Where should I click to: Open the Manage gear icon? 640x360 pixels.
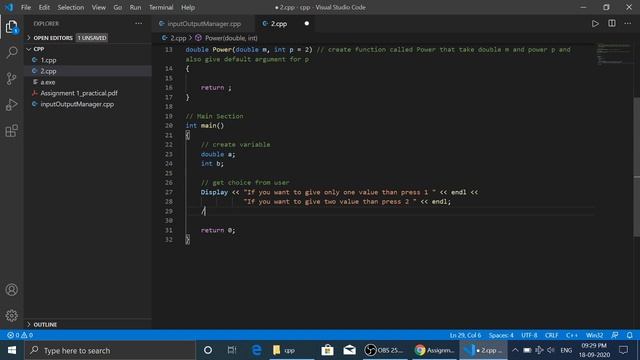coord(11,316)
